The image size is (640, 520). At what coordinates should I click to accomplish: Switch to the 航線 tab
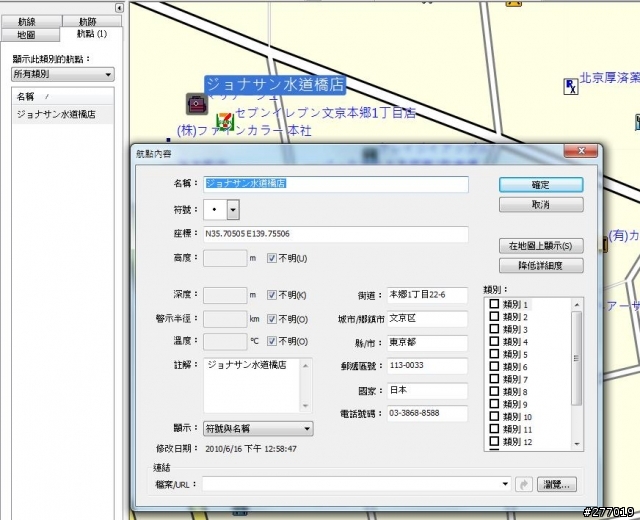pyautogui.click(x=31, y=21)
